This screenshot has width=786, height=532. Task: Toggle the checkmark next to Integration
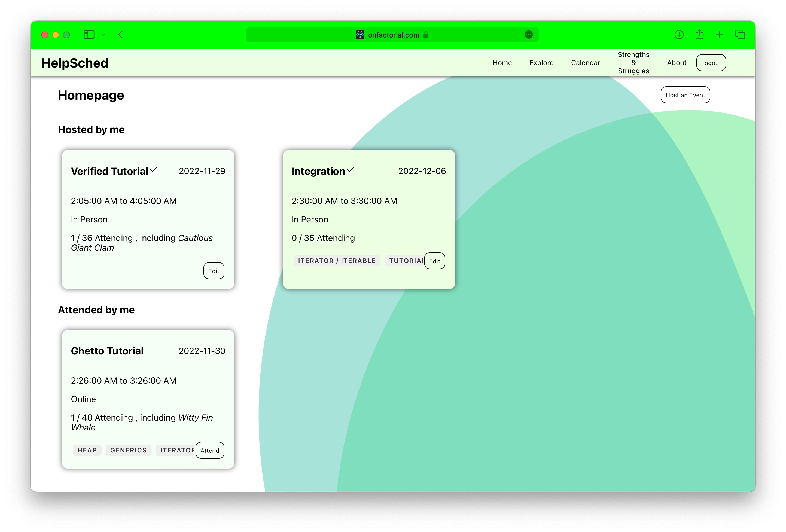tap(351, 170)
